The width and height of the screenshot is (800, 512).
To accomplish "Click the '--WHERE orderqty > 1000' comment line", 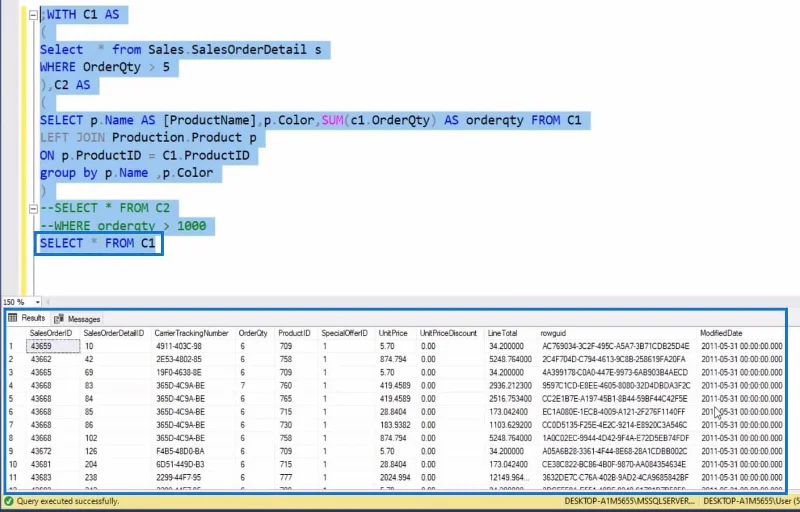I will point(123,226).
